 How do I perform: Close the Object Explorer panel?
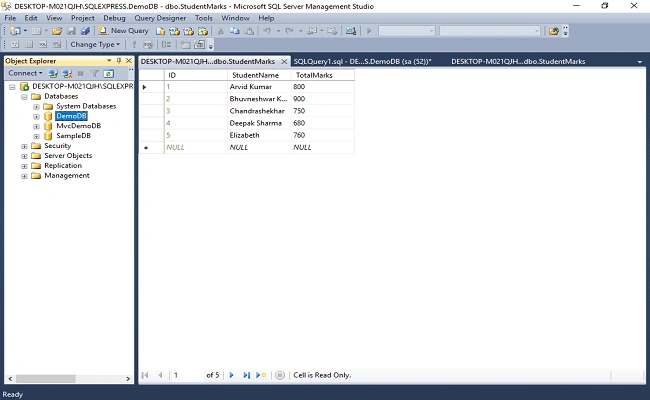(129, 61)
